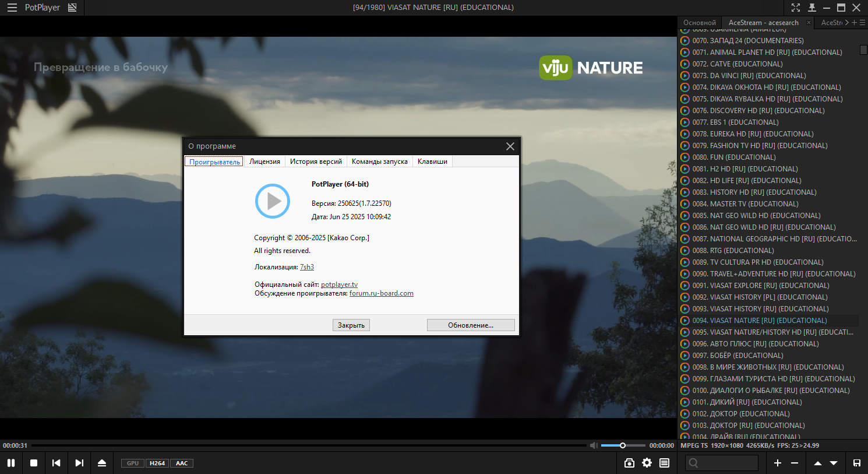
Task: Open the video capture camera tool
Action: (629, 463)
